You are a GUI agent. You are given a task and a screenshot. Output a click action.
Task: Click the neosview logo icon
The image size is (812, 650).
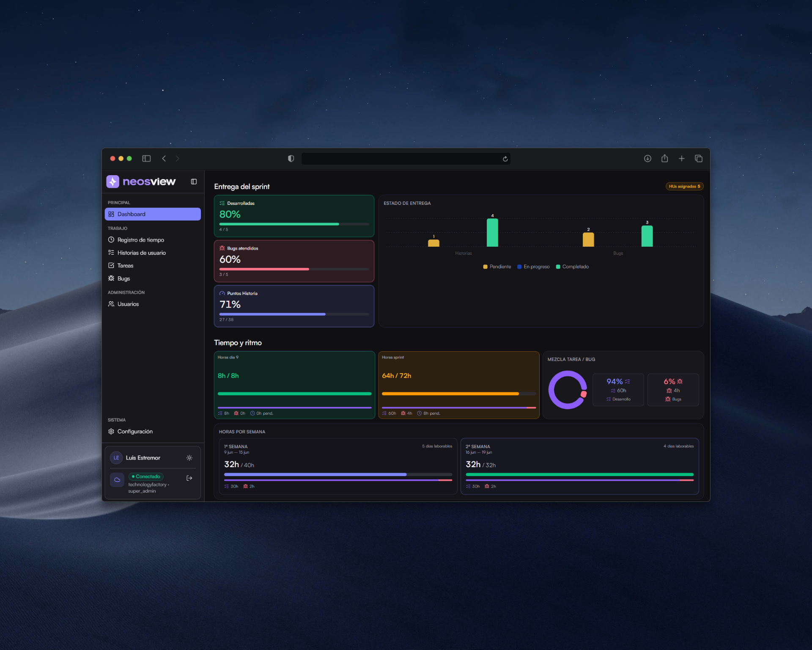[112, 182]
